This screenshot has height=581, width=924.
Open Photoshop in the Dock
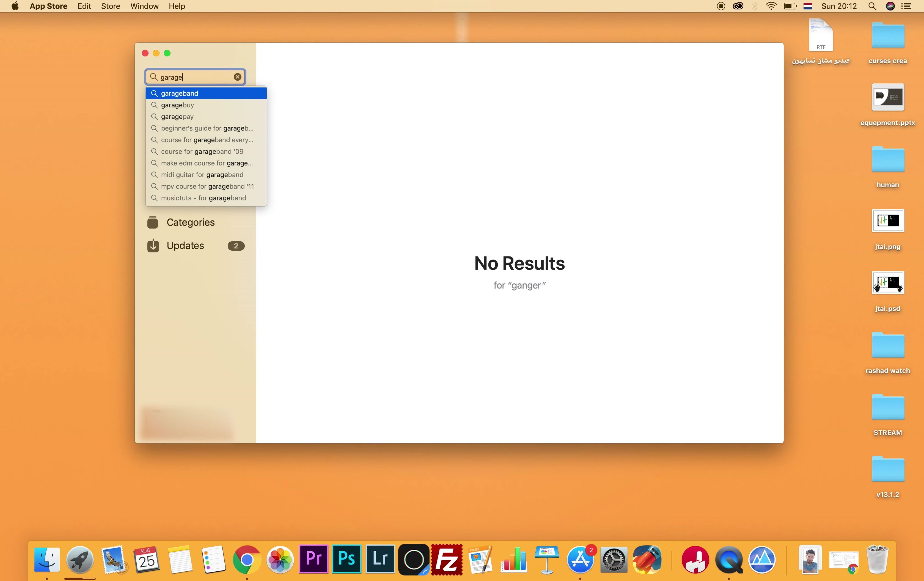[x=347, y=559]
